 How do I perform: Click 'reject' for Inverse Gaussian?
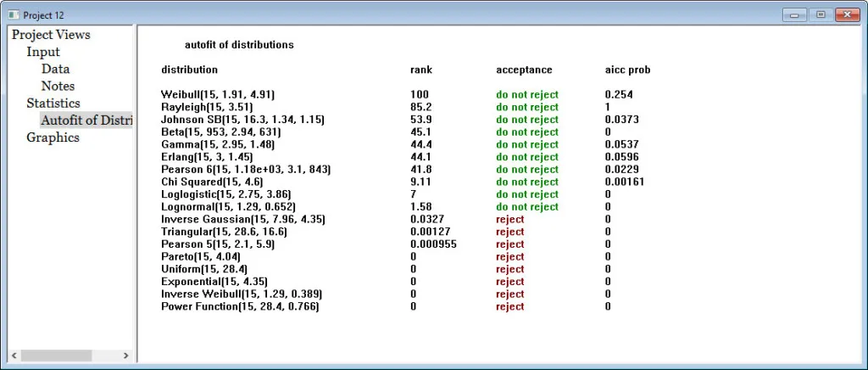[509, 219]
